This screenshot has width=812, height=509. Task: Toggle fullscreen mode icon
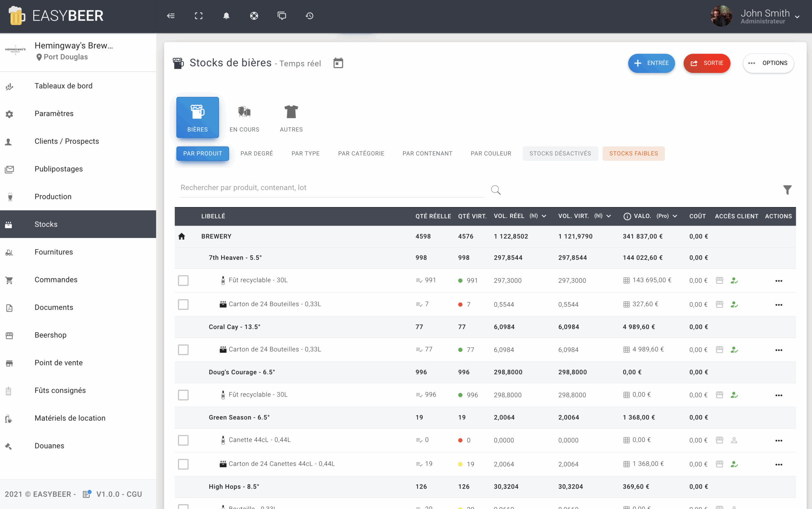click(199, 16)
